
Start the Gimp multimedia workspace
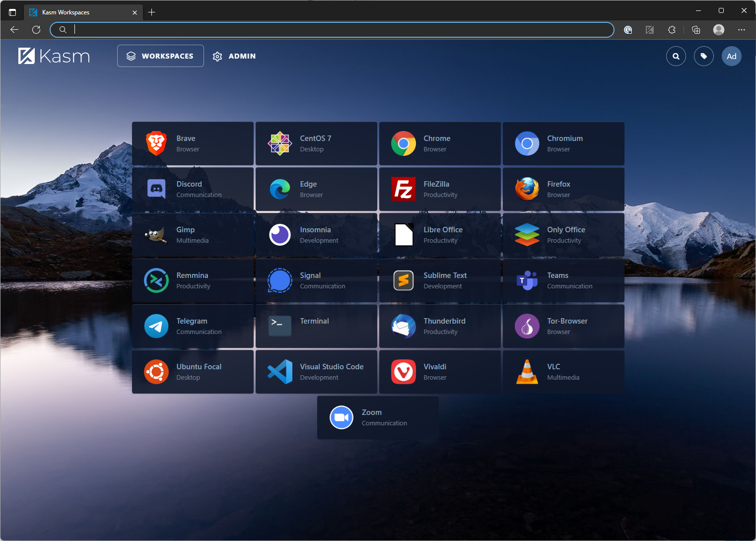(193, 235)
